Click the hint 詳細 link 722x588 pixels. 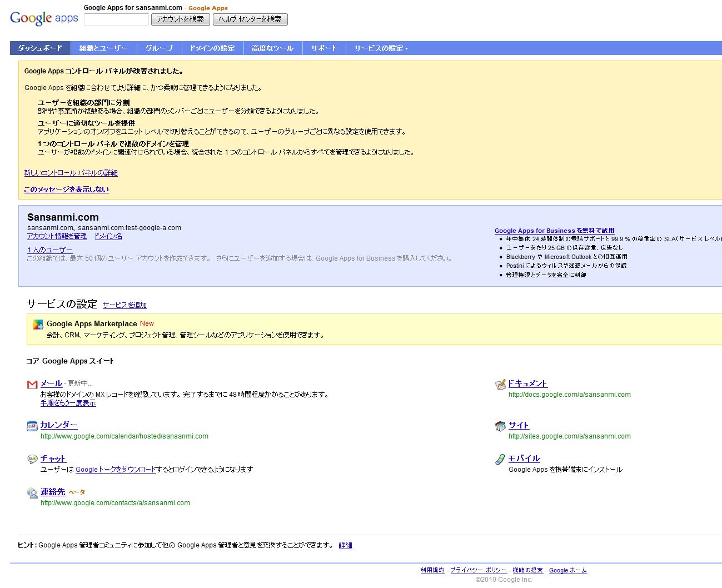[x=345, y=545]
